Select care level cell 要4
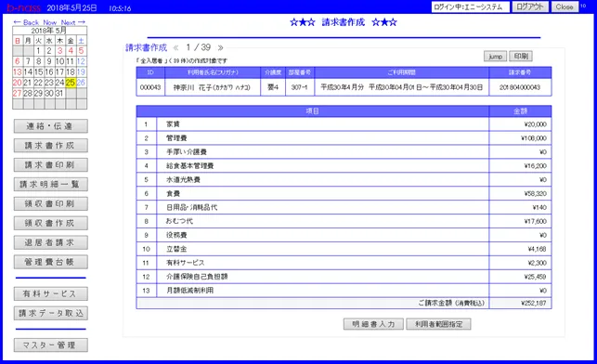The height and width of the screenshot is (364, 597). (273, 87)
